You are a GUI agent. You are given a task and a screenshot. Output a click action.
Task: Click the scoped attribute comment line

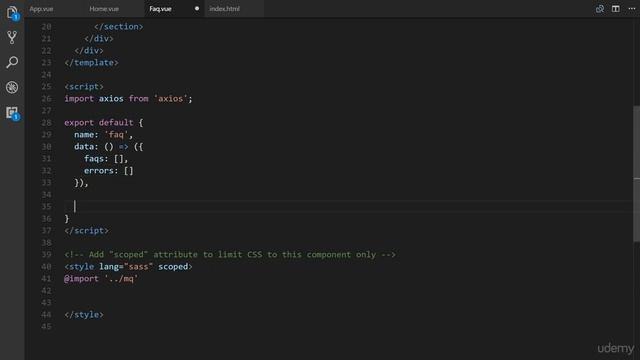coord(230,255)
